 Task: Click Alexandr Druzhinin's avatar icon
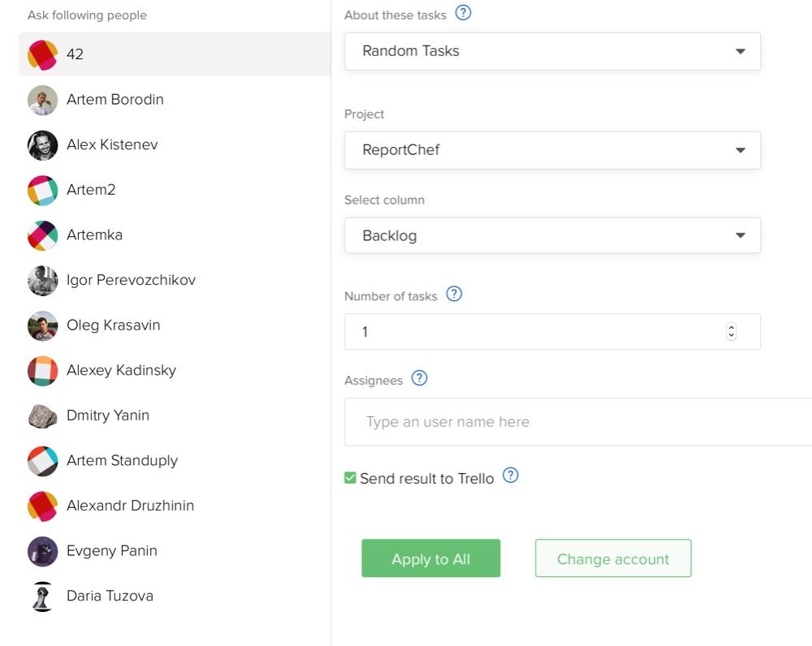tap(42, 506)
